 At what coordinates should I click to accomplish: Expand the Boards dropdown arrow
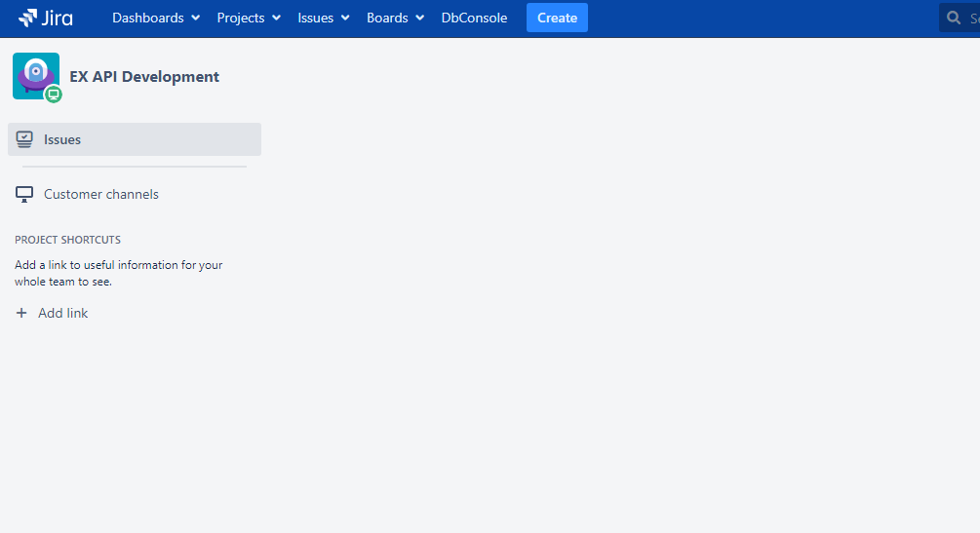[x=420, y=18]
